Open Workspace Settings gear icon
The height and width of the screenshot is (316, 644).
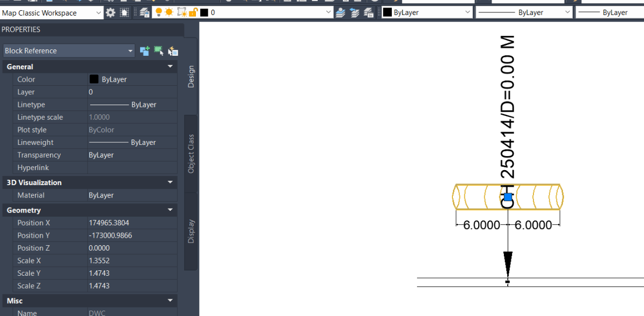pos(111,12)
